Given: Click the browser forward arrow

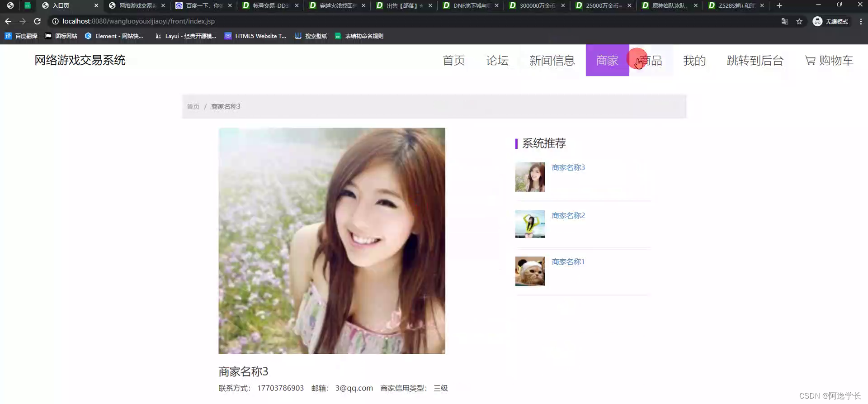Looking at the screenshot, I should pyautogui.click(x=23, y=21).
